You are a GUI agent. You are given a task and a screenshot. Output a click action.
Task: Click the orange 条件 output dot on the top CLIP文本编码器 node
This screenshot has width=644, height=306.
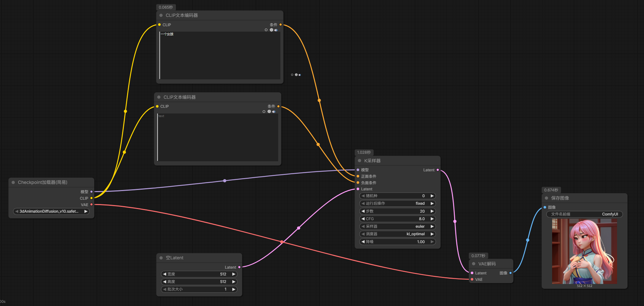pyautogui.click(x=280, y=25)
